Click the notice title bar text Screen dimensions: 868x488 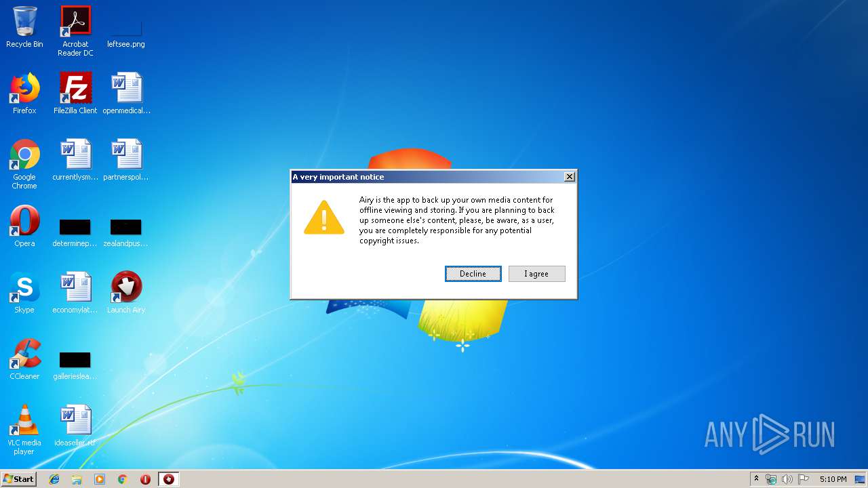[x=338, y=177]
